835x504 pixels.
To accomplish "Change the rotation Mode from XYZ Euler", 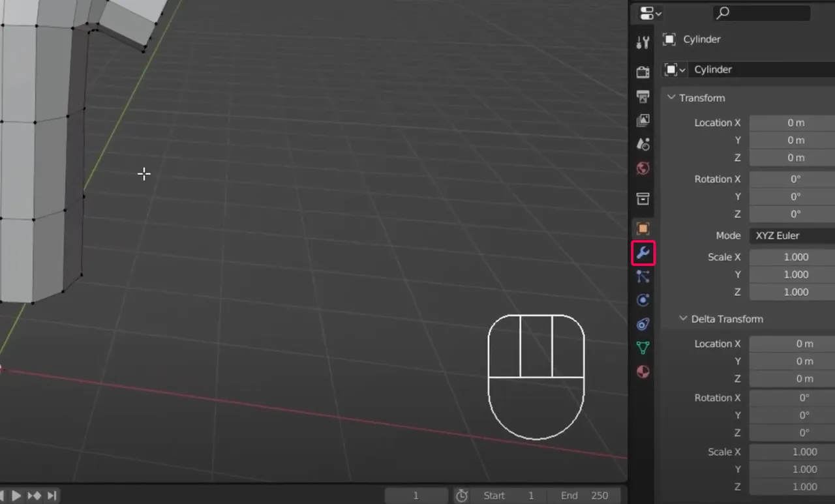I will point(791,235).
